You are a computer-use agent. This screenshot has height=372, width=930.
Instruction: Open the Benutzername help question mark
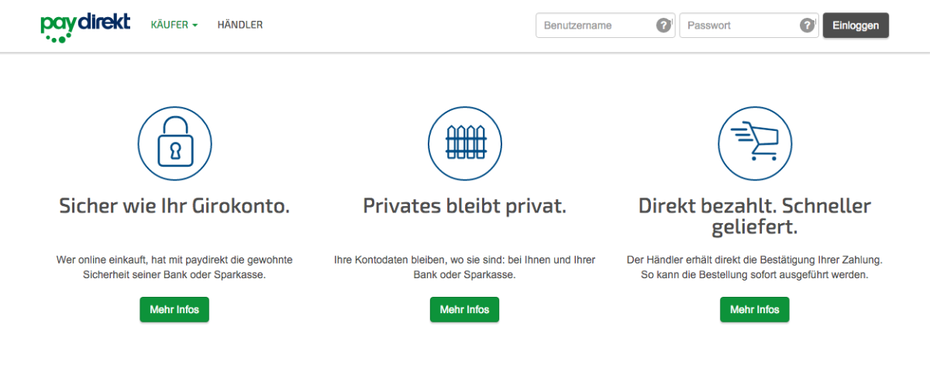point(663,26)
